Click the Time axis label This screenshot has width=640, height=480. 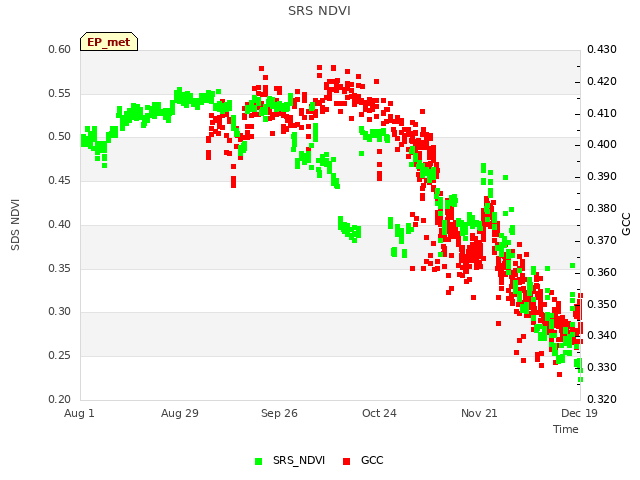point(566,429)
